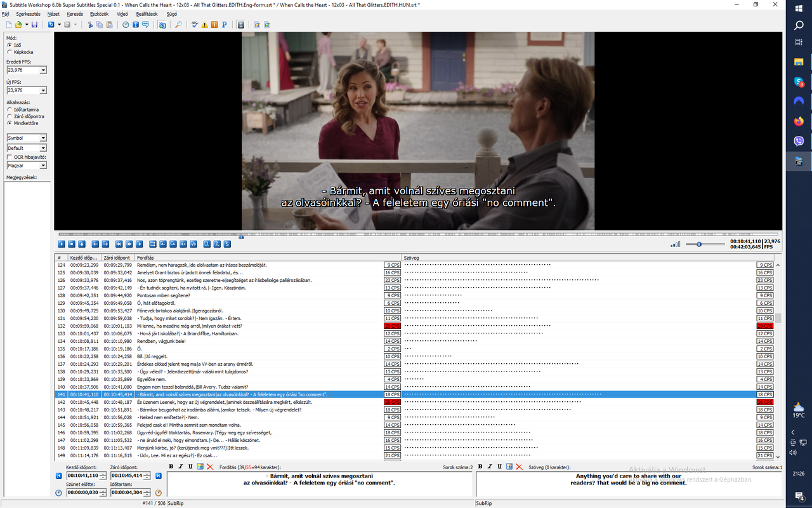
Task: Select subtitle row 145 "Felejsd csak el!"
Action: 415,425
